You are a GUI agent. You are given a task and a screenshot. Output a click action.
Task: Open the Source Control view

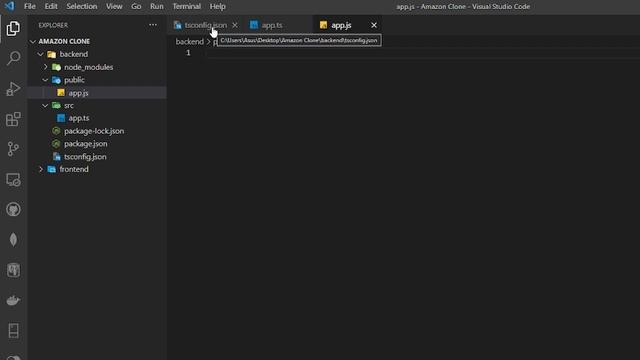(13, 149)
